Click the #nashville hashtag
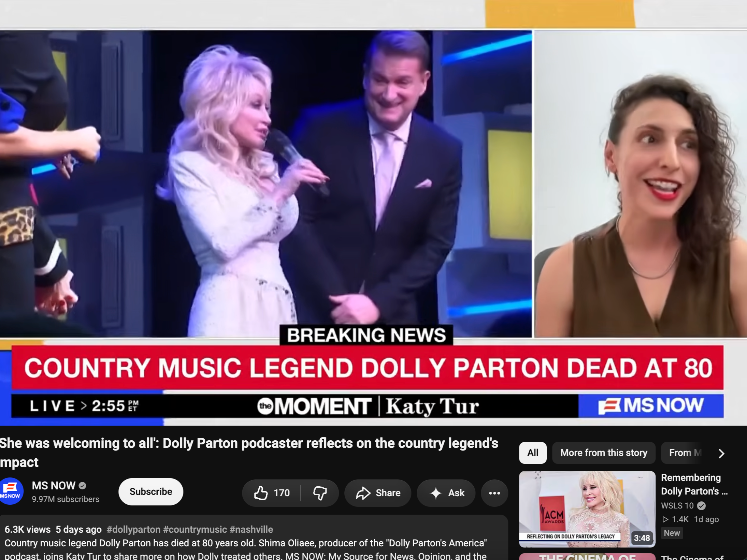Viewport: 747px width, 560px height. [251, 529]
